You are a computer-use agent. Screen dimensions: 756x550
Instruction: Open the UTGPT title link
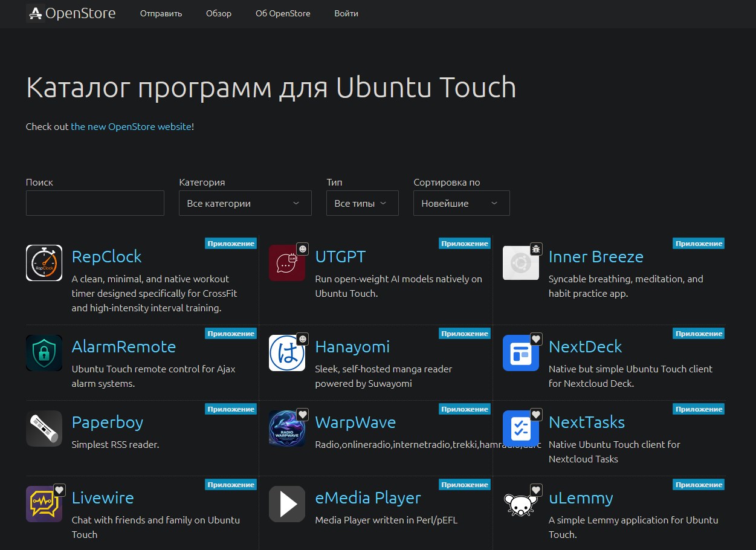coord(340,256)
